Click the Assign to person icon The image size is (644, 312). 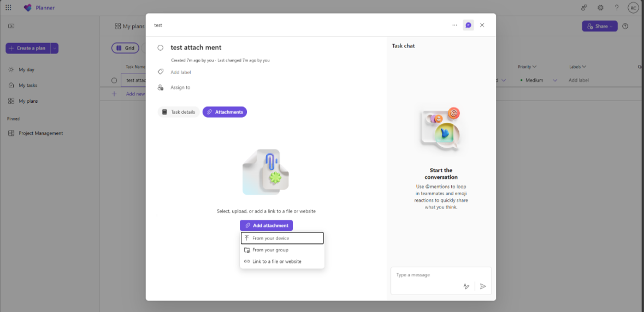point(161,87)
